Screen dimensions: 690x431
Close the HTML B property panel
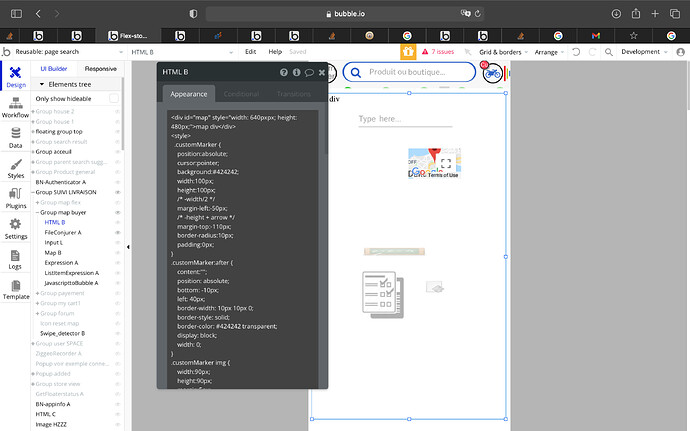322,72
